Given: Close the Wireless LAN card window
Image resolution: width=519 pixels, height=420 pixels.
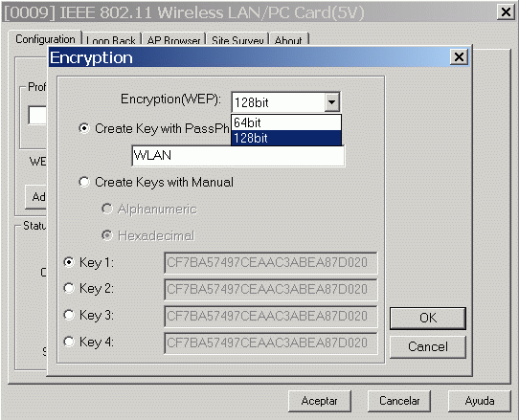Looking at the screenshot, I should [506, 12].
